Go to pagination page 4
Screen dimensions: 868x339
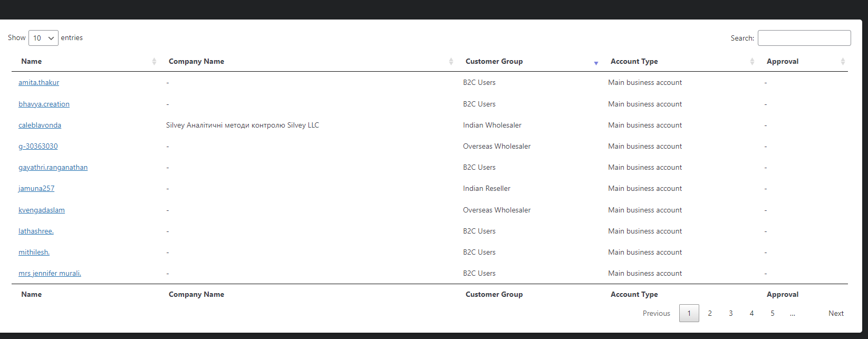(751, 313)
